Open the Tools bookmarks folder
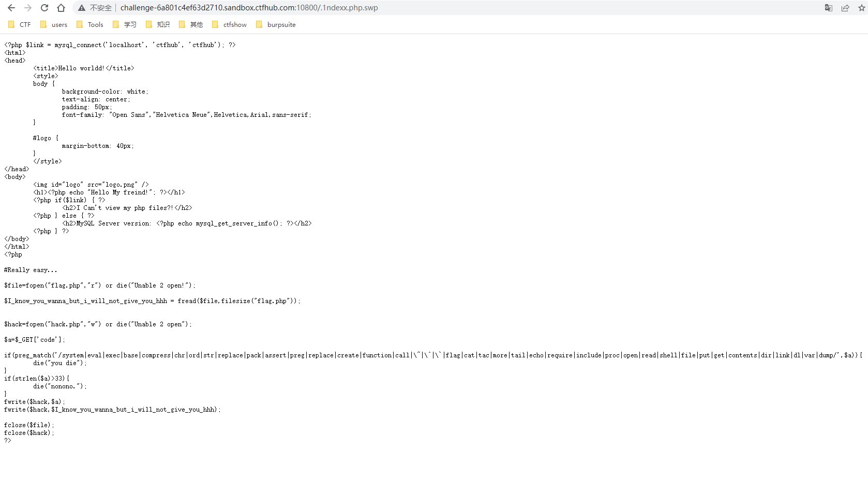868x483 pixels. tap(90, 24)
